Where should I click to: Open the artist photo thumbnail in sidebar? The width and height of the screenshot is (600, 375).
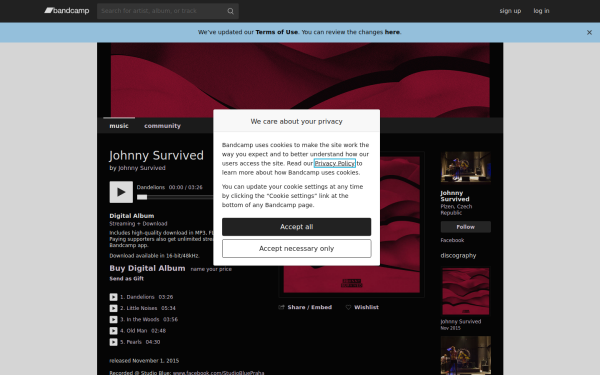466,167
